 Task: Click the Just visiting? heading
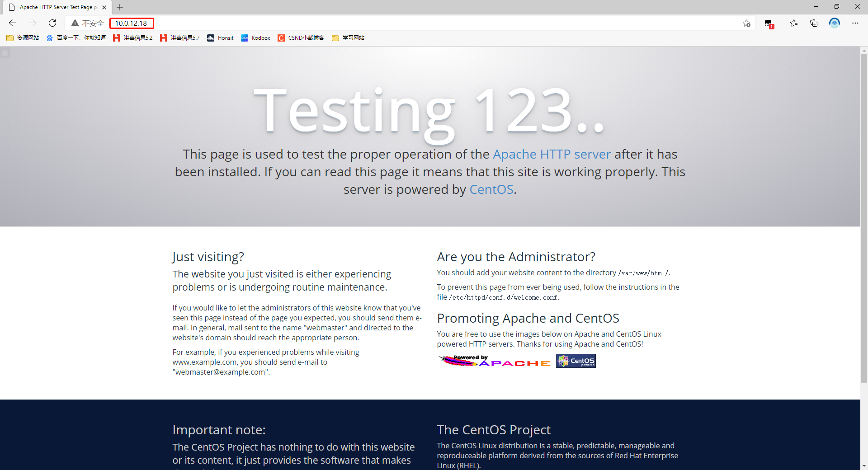point(208,257)
